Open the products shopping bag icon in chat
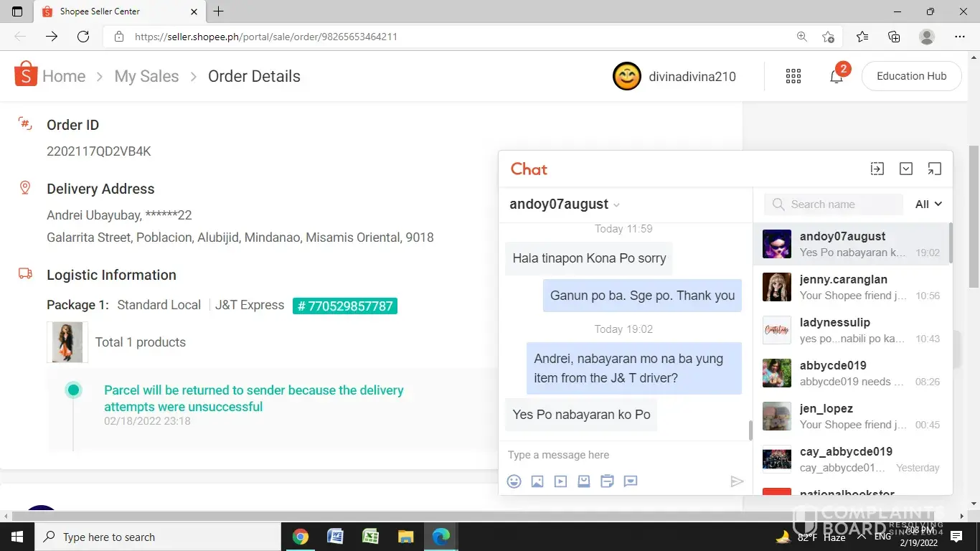This screenshot has width=980, height=551. pyautogui.click(x=584, y=481)
